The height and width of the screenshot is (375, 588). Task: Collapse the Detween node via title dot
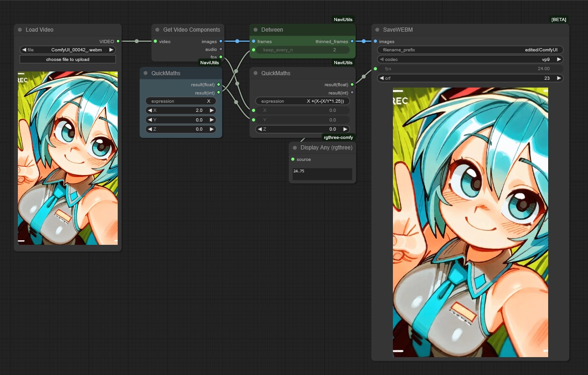[x=256, y=30]
